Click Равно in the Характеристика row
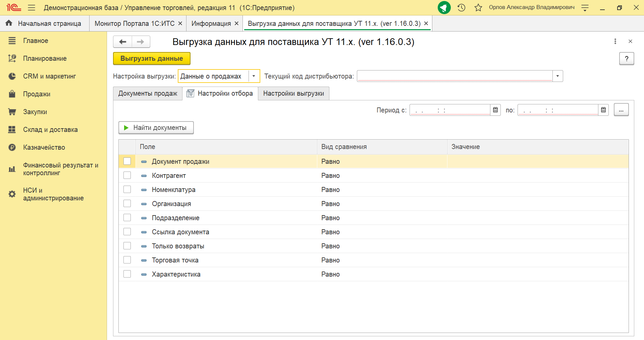The width and height of the screenshot is (644, 340). [x=330, y=274]
